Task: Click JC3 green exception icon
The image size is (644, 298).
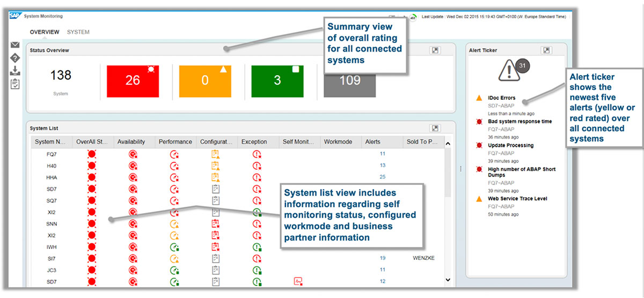Action: tap(257, 270)
